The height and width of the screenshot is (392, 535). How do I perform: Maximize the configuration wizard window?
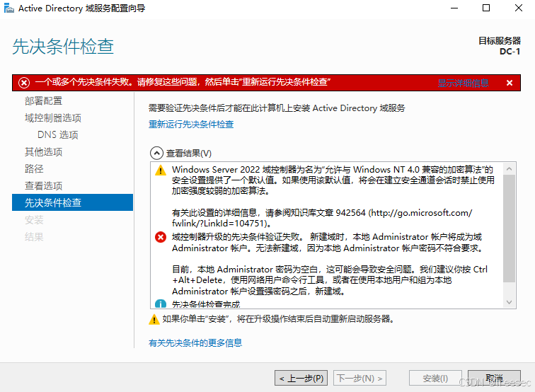(x=486, y=8)
